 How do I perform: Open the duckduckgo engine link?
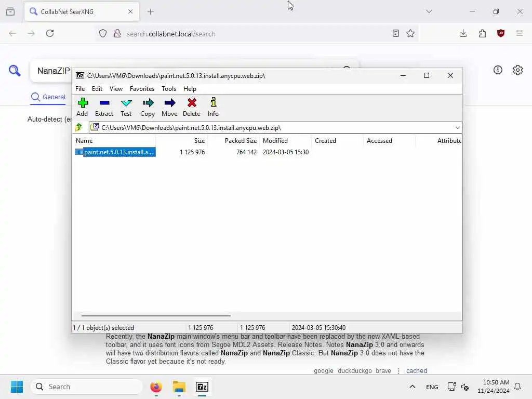354,371
